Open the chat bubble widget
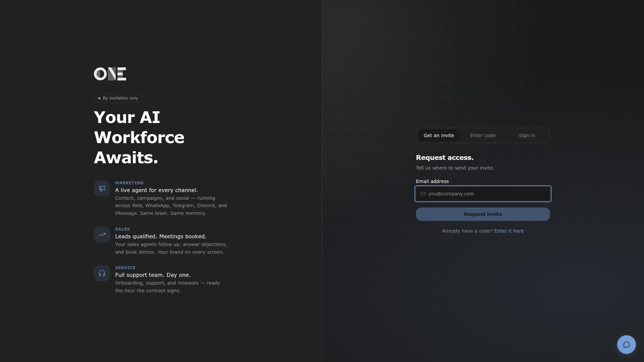This screenshot has width=644, height=362. tap(626, 345)
